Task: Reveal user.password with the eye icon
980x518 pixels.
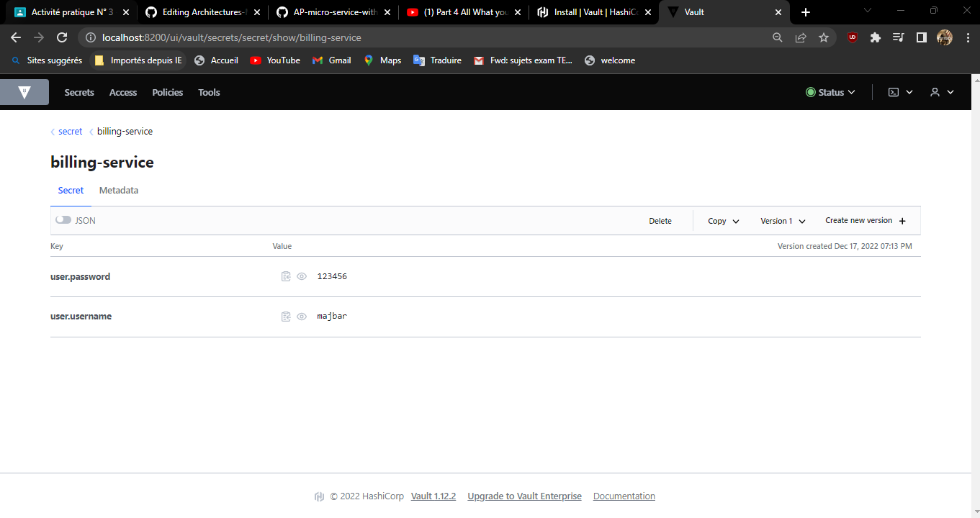Action: point(302,276)
